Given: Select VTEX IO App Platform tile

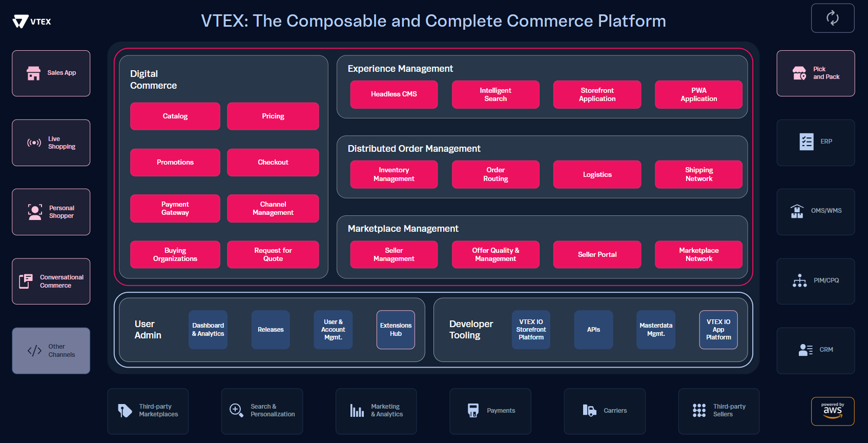Looking at the screenshot, I should pyautogui.click(x=718, y=330).
